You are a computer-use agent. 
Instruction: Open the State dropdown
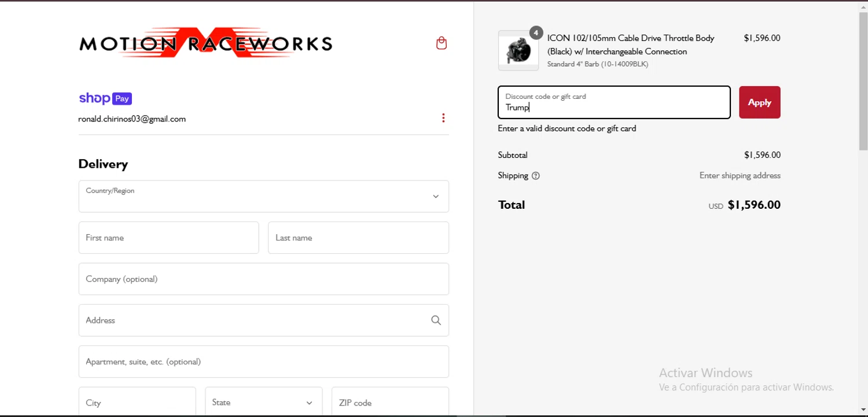click(x=264, y=403)
